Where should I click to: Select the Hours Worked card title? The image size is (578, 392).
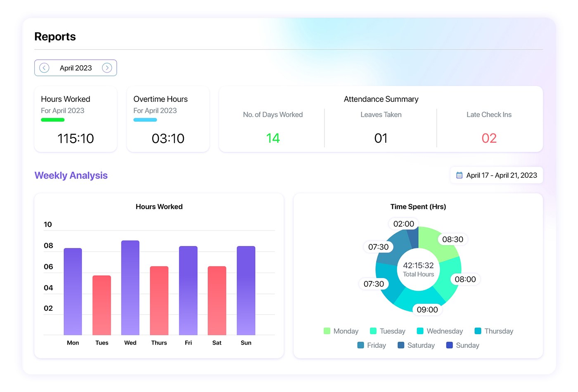pyautogui.click(x=66, y=99)
